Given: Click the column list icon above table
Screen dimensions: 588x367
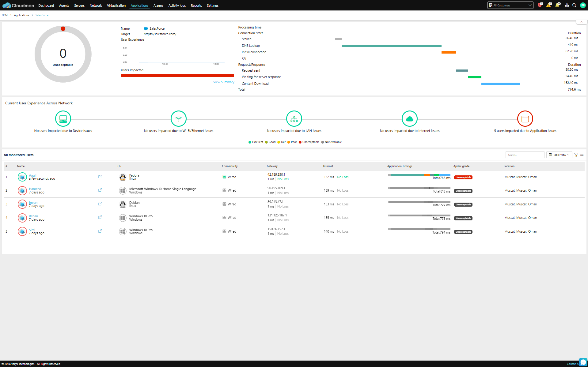Looking at the screenshot, I should pos(582,155).
